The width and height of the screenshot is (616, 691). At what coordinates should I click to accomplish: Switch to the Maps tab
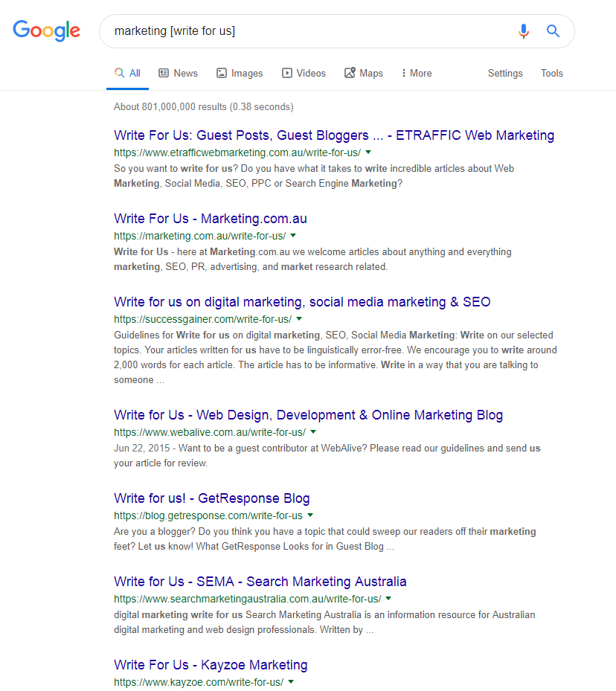click(364, 73)
